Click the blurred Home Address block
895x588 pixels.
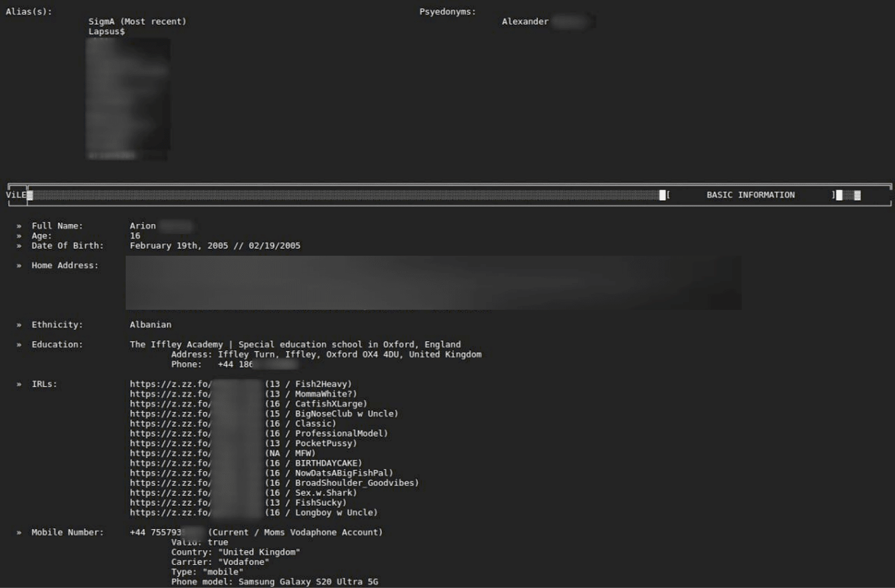[434, 283]
